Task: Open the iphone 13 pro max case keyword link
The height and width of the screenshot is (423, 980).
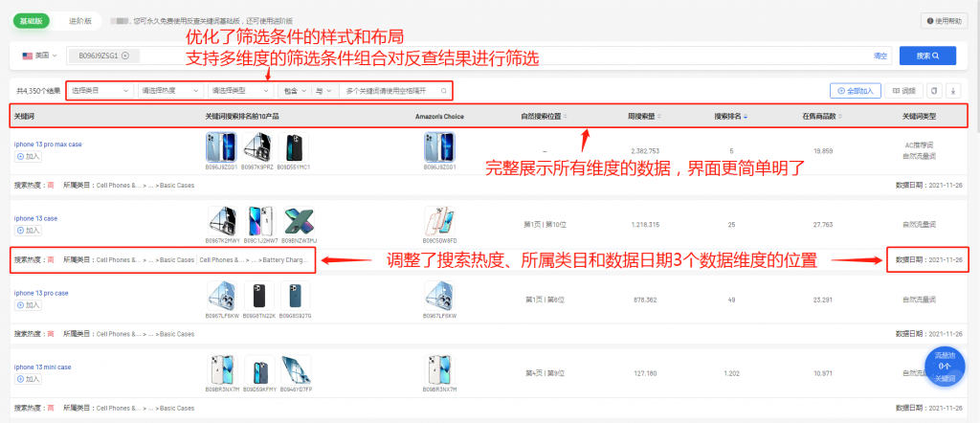Action: pos(48,145)
